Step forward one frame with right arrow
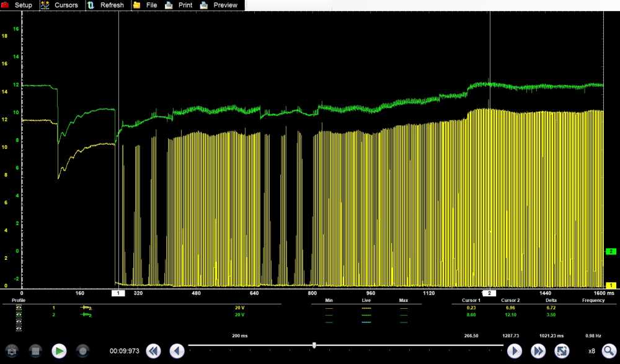This screenshot has height=364, width=620. tap(515, 351)
